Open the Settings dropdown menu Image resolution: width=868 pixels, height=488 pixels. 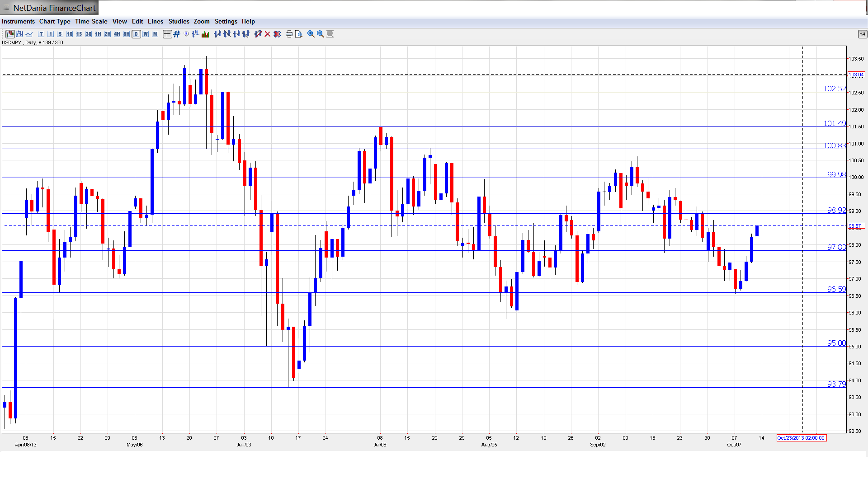[x=226, y=21]
